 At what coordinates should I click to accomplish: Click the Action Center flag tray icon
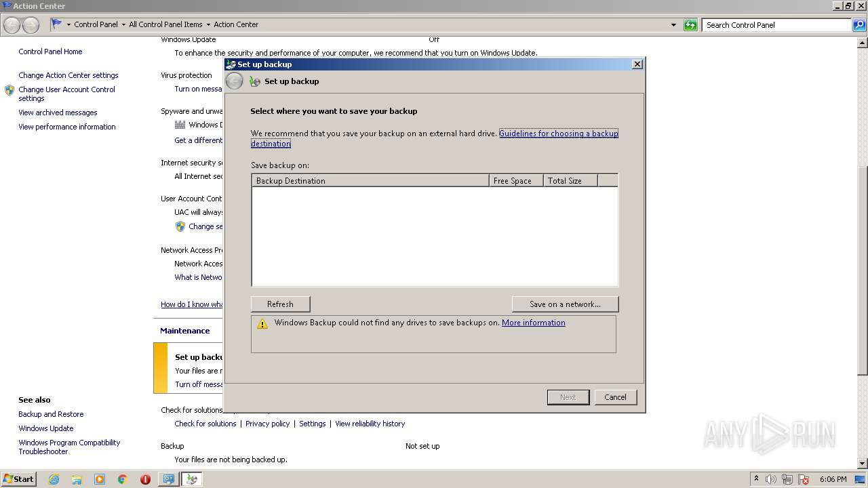coord(804,479)
